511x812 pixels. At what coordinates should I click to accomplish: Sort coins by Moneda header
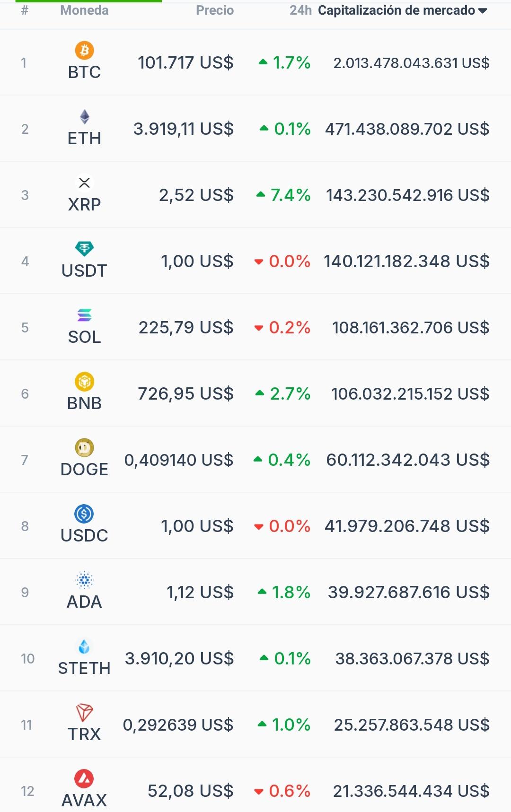pos(84,10)
